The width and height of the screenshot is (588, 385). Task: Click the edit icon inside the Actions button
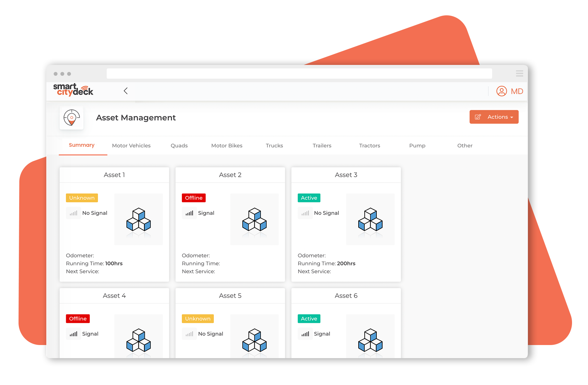click(478, 117)
